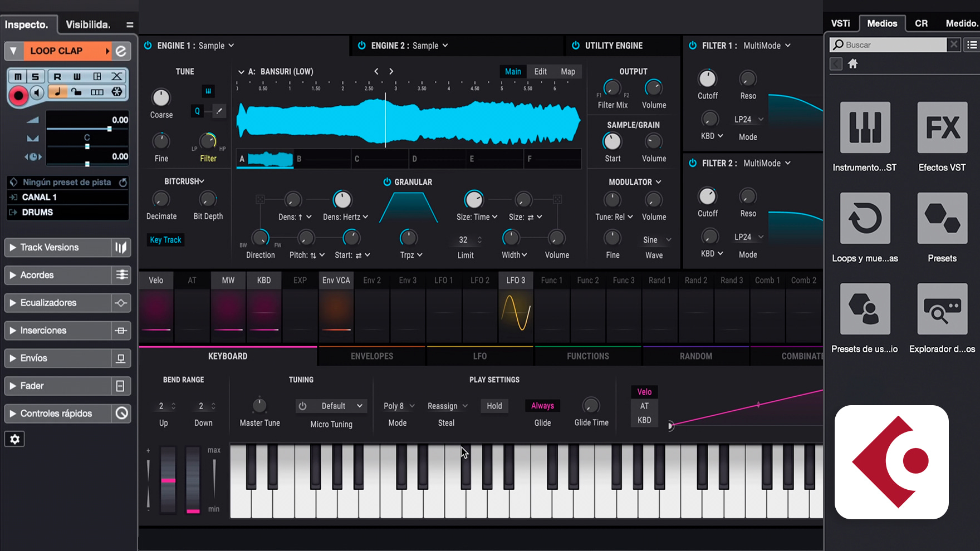Open Loops y muestras media tile
Screen dimensions: 980x551
(865, 219)
